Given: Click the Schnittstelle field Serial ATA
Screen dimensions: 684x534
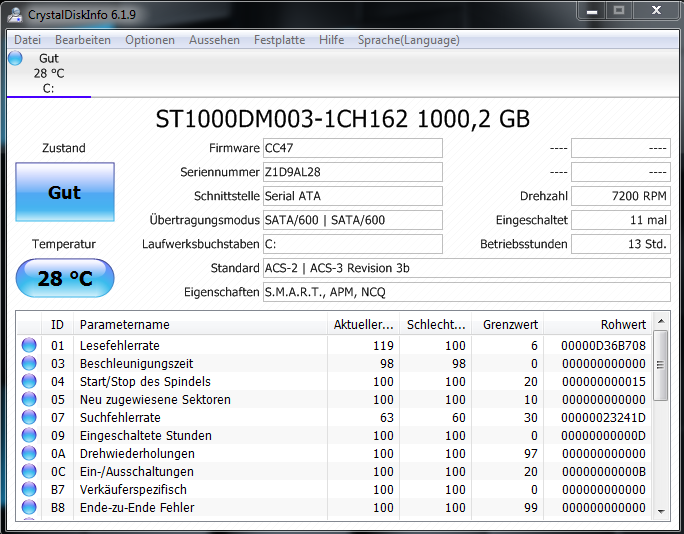Looking at the screenshot, I should 352,196.
